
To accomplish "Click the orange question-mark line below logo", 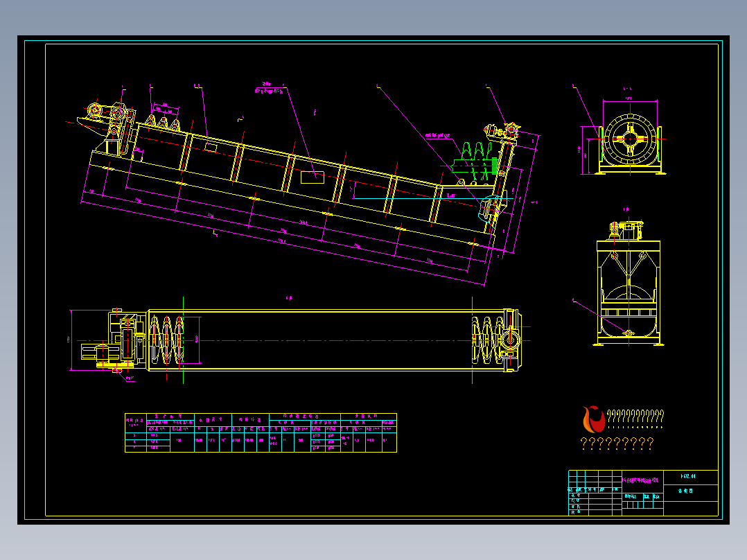I will [617, 444].
